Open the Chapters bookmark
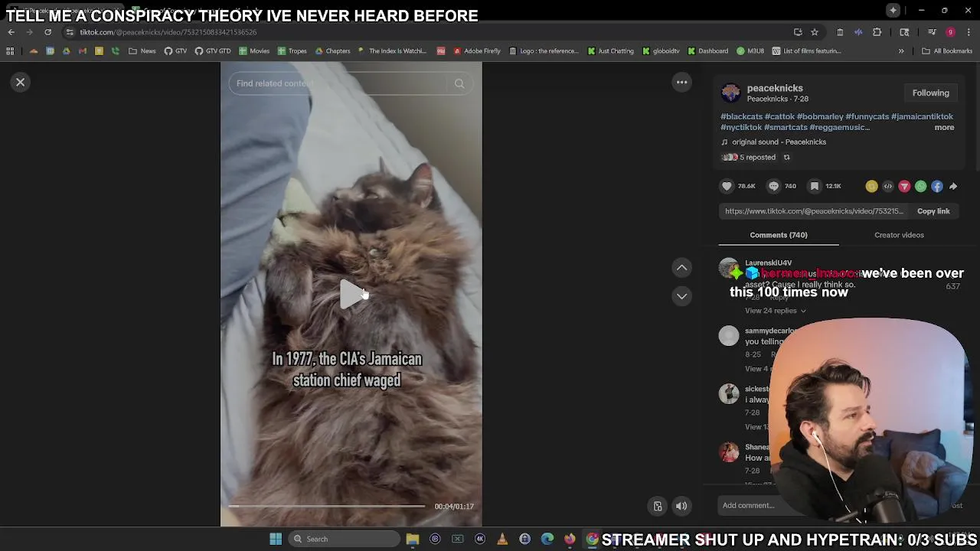Viewport: 980px width, 551px height. [x=332, y=51]
